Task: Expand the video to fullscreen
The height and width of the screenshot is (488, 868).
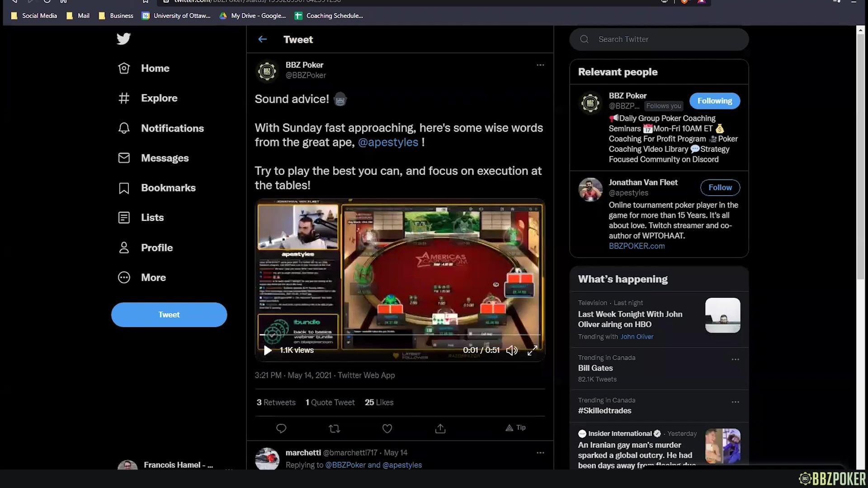Action: point(532,350)
